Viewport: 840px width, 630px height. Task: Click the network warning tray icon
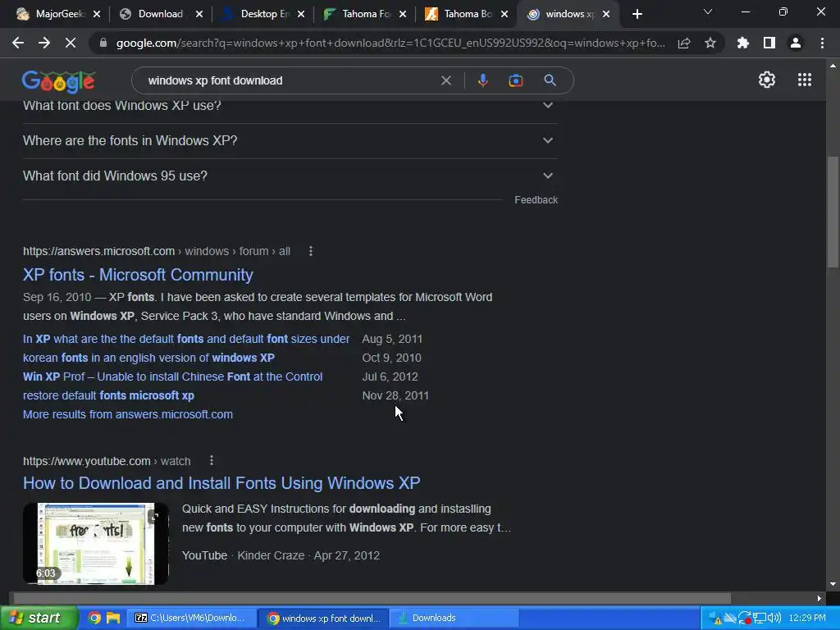click(x=715, y=619)
